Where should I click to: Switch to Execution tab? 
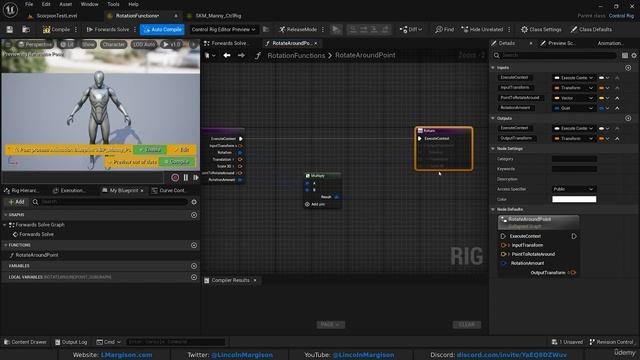(70, 190)
